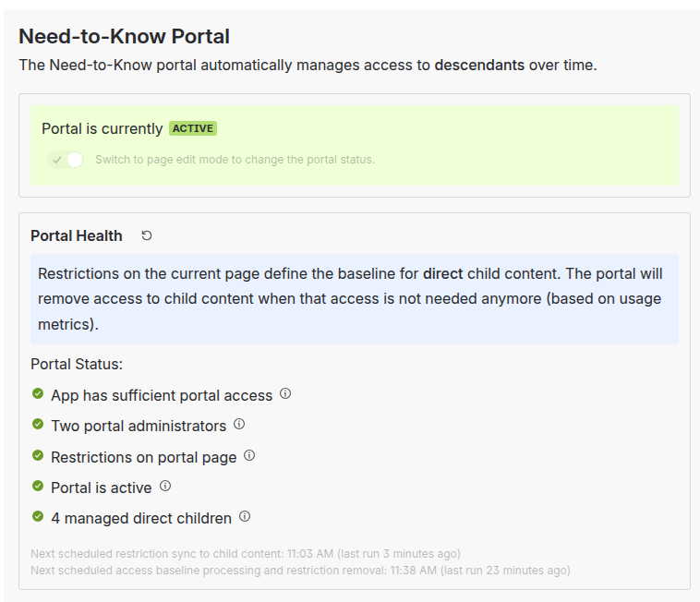Click the ACTIVE status badge

point(193,128)
